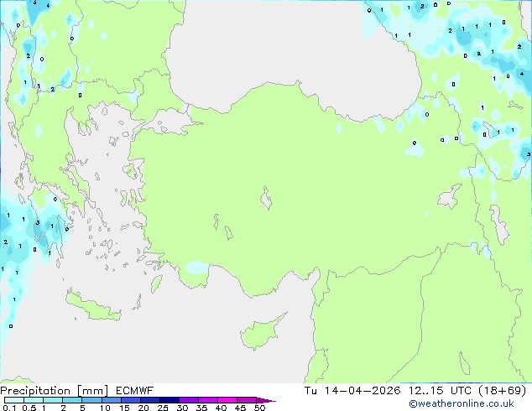532x411 pixels.
Task: Click the over-50 mm arrow at legend end
Action: (x=266, y=400)
